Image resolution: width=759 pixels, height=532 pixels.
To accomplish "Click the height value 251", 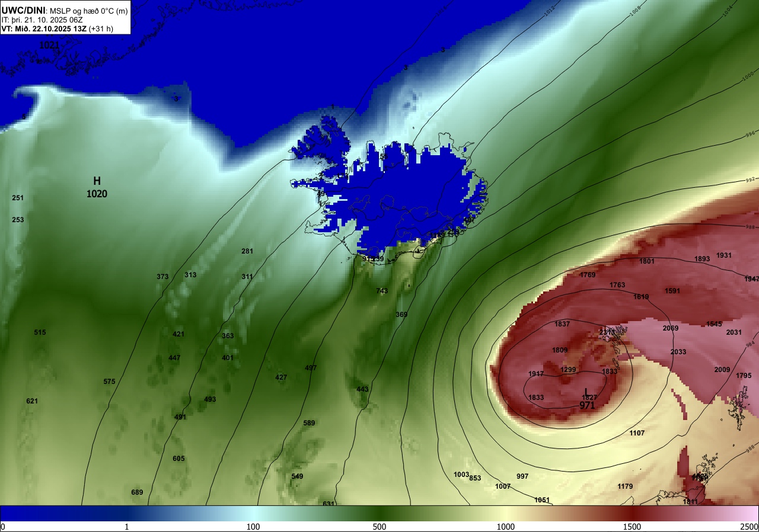I will click(x=18, y=198).
